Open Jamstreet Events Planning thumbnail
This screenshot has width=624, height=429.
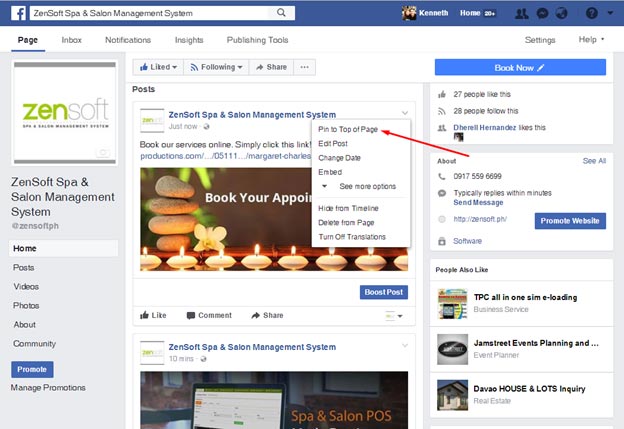(452, 350)
